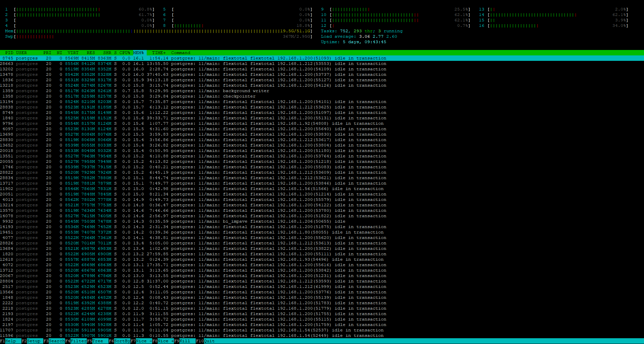Click TIME+ value 34:13.18

[x=158, y=80]
